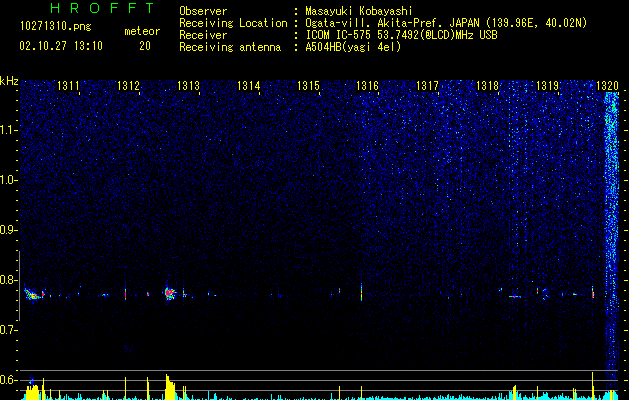Click the 0.7 kHz axis label
Screen dimensions: 629x400
(x=9, y=330)
